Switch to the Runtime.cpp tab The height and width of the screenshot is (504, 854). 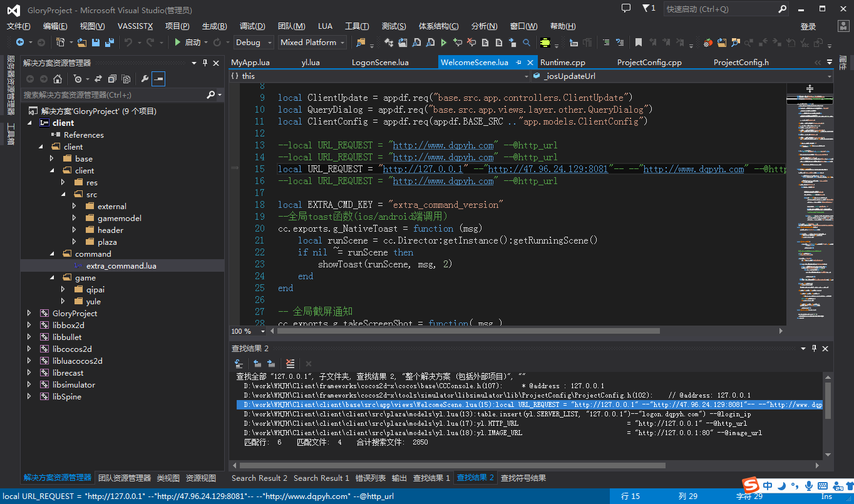point(562,63)
